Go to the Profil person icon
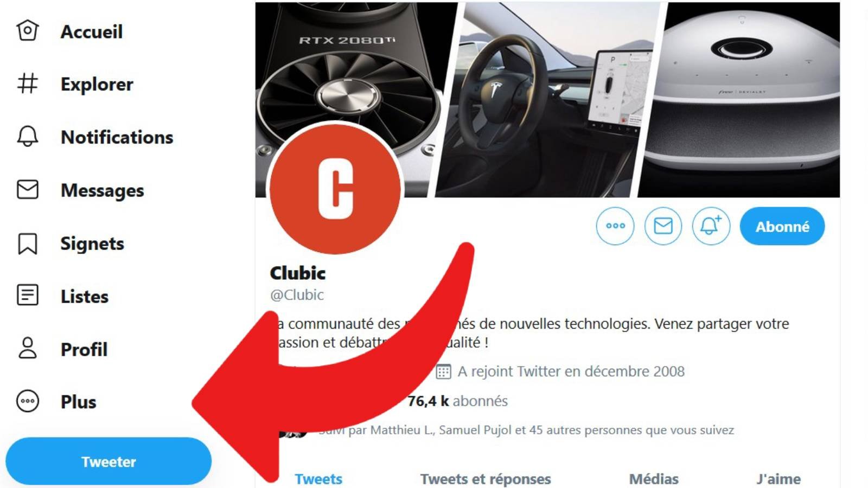 [28, 349]
